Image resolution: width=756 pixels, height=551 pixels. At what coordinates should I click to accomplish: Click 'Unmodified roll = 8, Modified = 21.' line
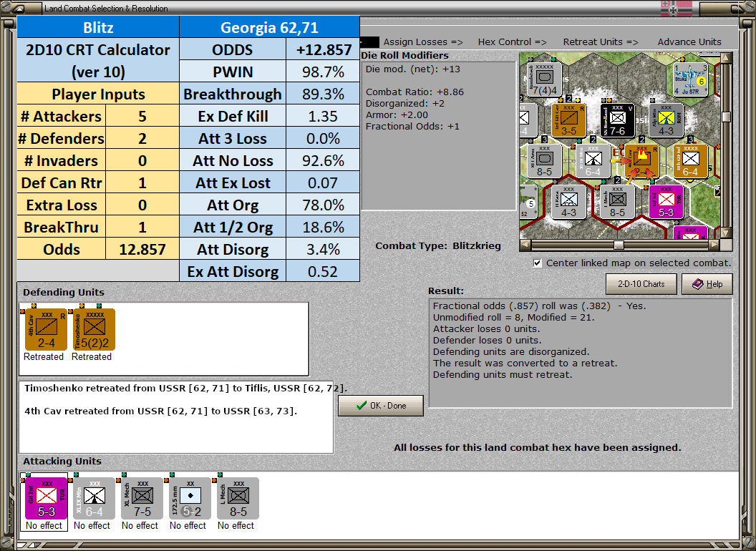click(513, 317)
